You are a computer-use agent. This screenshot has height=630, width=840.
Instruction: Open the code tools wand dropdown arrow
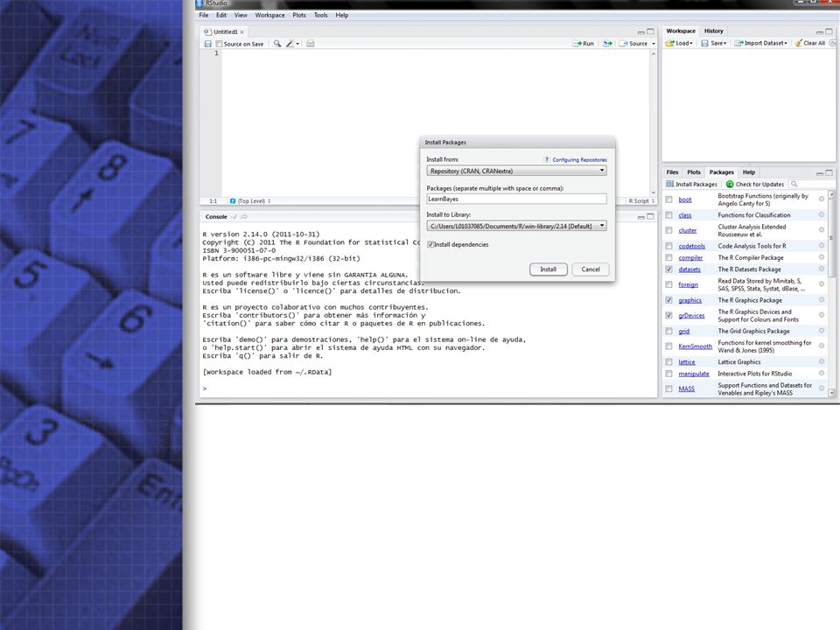[297, 44]
